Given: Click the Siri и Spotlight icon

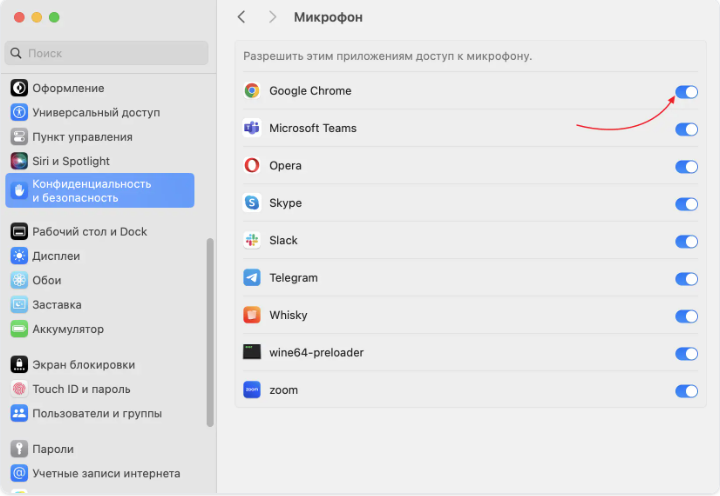Looking at the screenshot, I should [19, 161].
